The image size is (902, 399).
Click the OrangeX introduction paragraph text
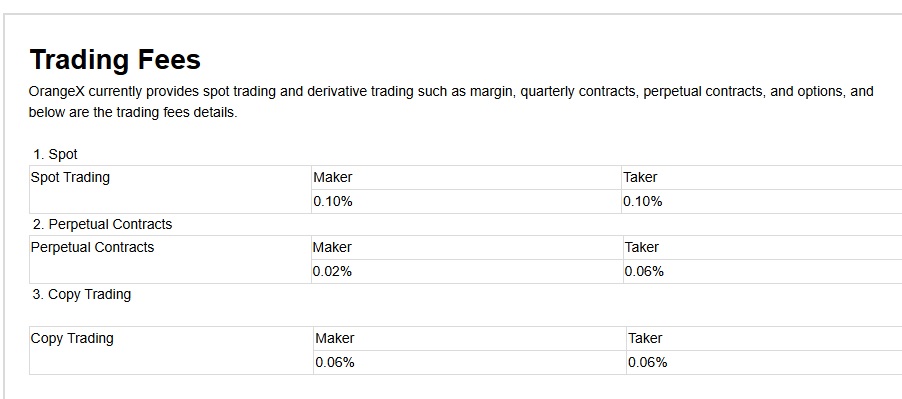[x=451, y=102]
